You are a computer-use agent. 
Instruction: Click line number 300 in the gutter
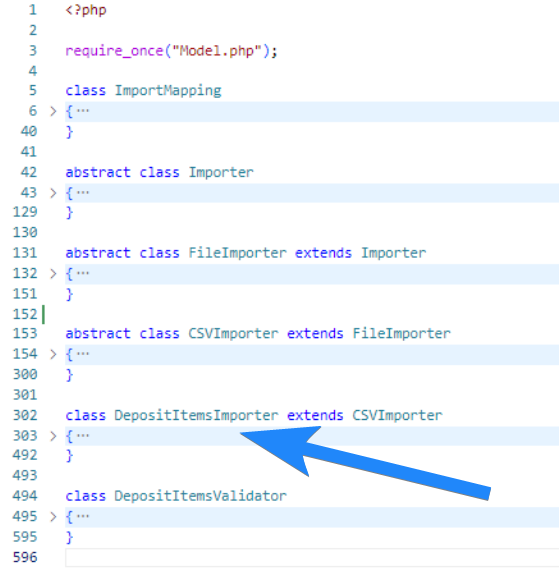[25, 374]
